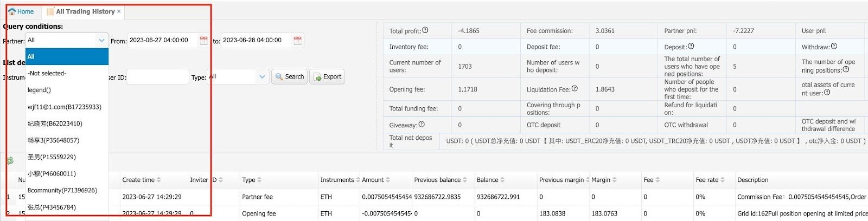The width and height of the screenshot is (868, 221).
Task: Sort table by Fee rate column
Action: [722, 180]
